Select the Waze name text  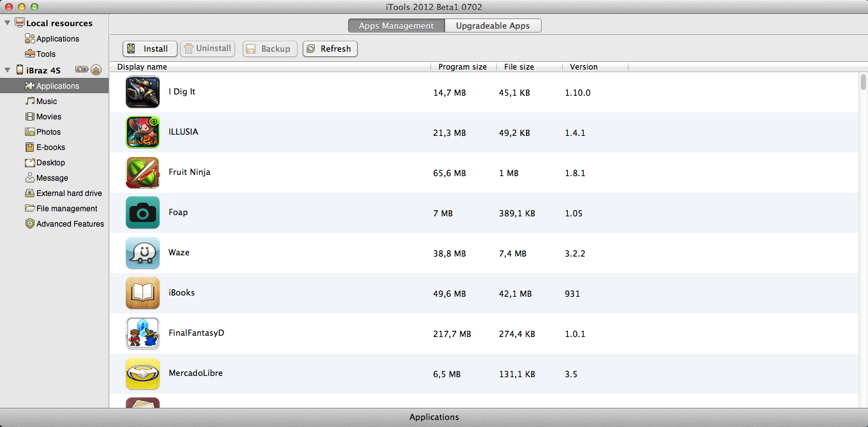179,253
